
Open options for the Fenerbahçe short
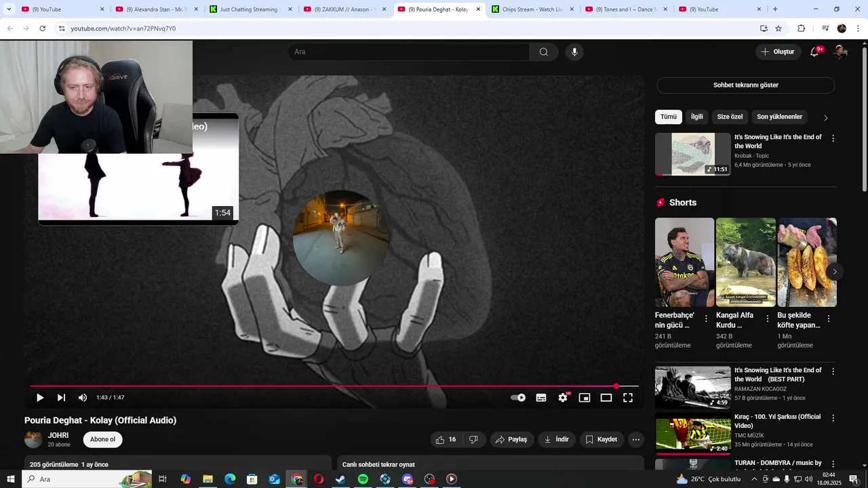pyautogui.click(x=706, y=319)
